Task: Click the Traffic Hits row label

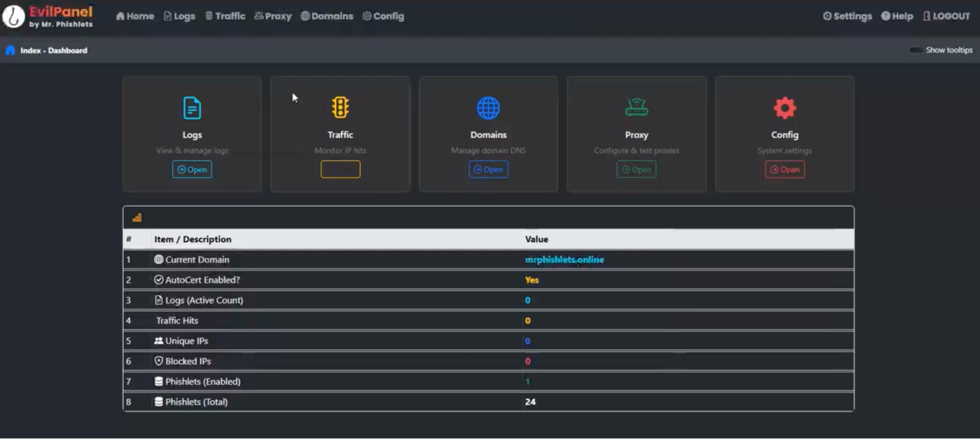Action: coord(177,320)
